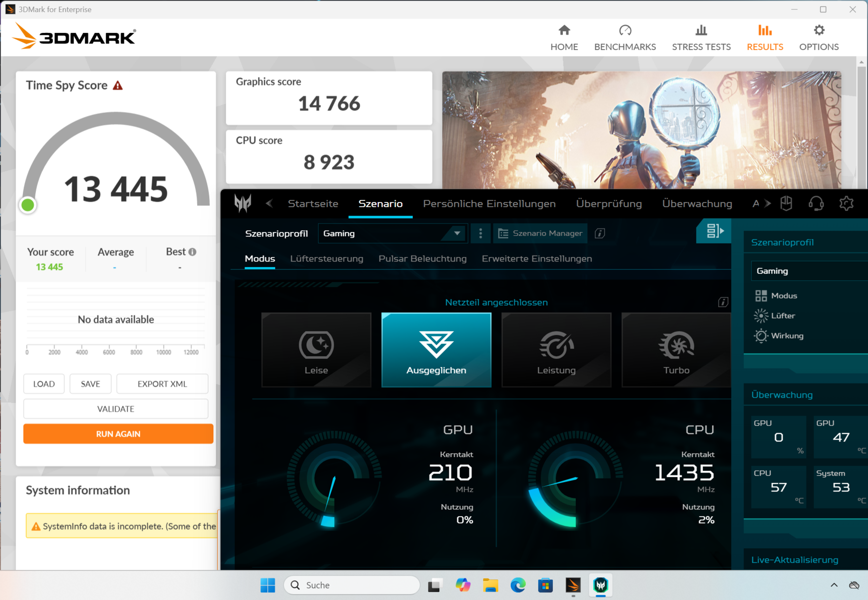The width and height of the screenshot is (868, 600).
Task: Click the CPU Kerntakt gauge dial
Action: point(575,479)
